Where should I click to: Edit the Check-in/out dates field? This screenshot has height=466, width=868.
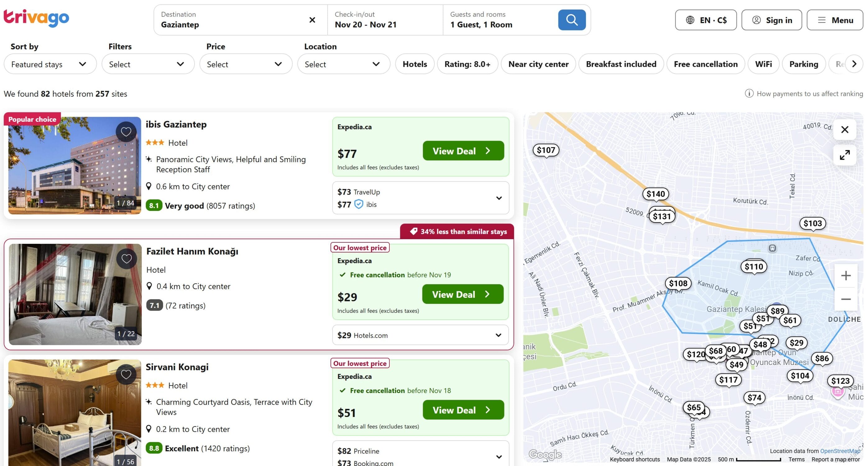pos(385,20)
